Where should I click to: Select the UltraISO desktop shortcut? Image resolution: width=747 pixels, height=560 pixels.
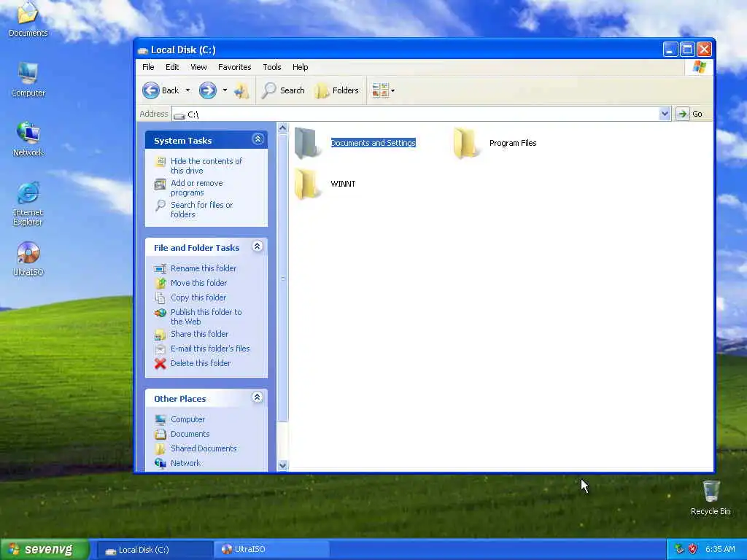tap(28, 259)
